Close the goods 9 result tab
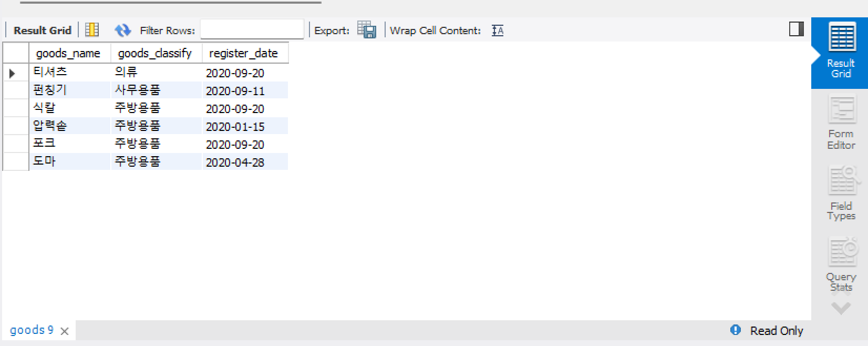Image resolution: width=868 pixels, height=346 pixels. pyautogui.click(x=65, y=331)
